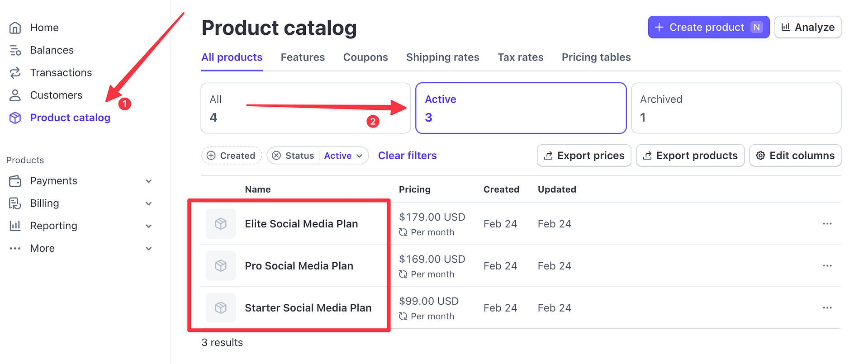
Task: Click the Export prices button
Action: pyautogui.click(x=584, y=156)
